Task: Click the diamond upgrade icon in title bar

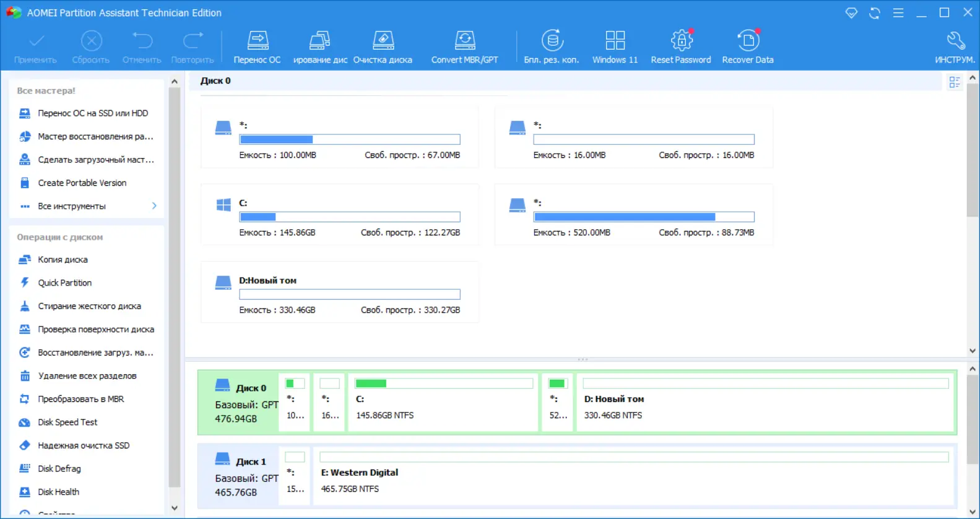Action: coord(851,12)
